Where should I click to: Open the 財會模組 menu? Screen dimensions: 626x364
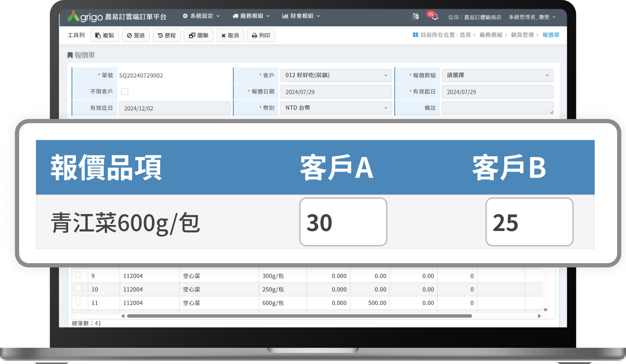[x=300, y=16]
